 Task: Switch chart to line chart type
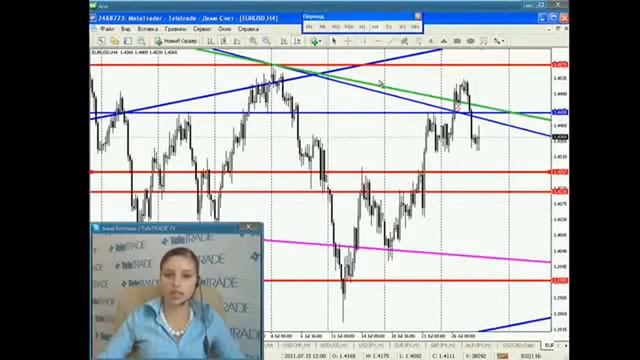point(237,41)
